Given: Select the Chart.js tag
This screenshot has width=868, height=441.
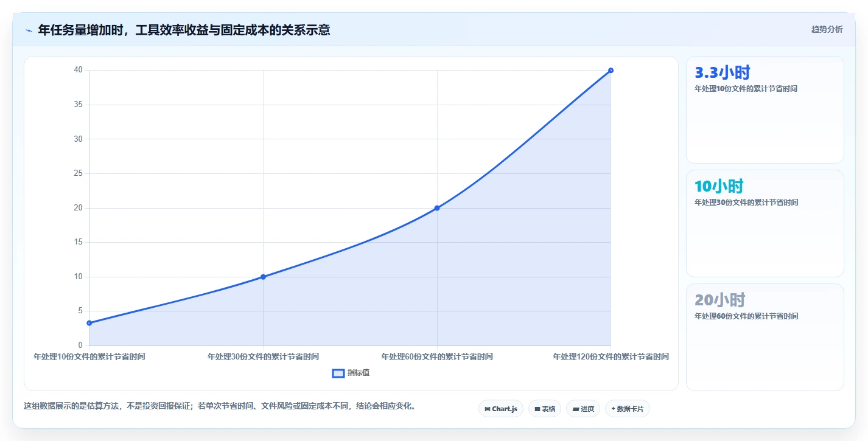Looking at the screenshot, I should (x=501, y=409).
